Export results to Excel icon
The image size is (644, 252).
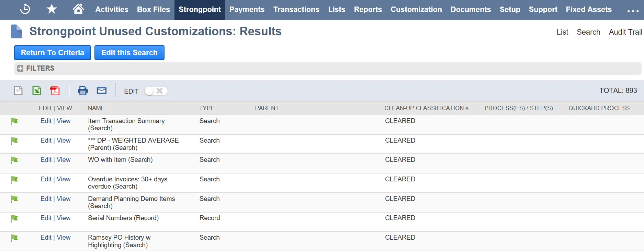[x=37, y=91]
